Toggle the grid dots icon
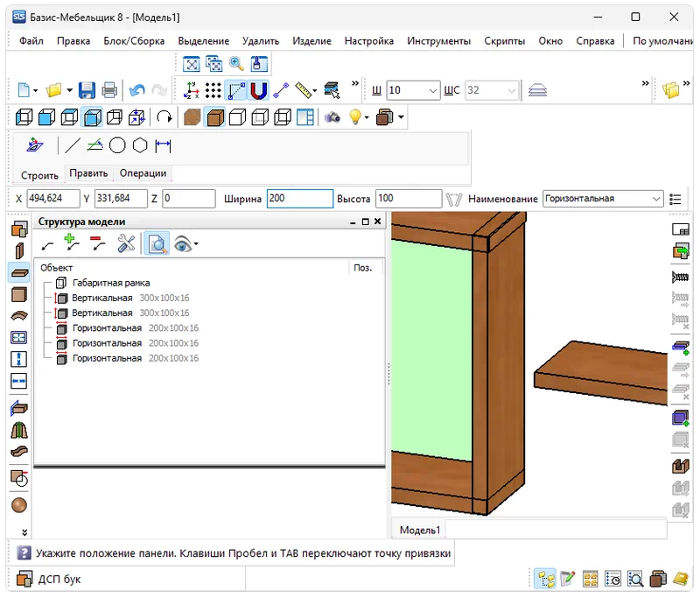This screenshot has width=700, height=598. [x=213, y=90]
